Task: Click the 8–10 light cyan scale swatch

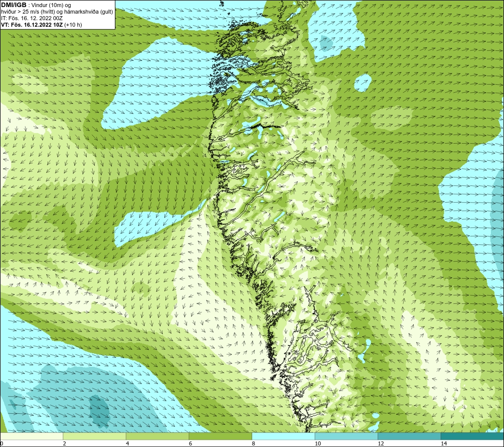Action: point(283,436)
